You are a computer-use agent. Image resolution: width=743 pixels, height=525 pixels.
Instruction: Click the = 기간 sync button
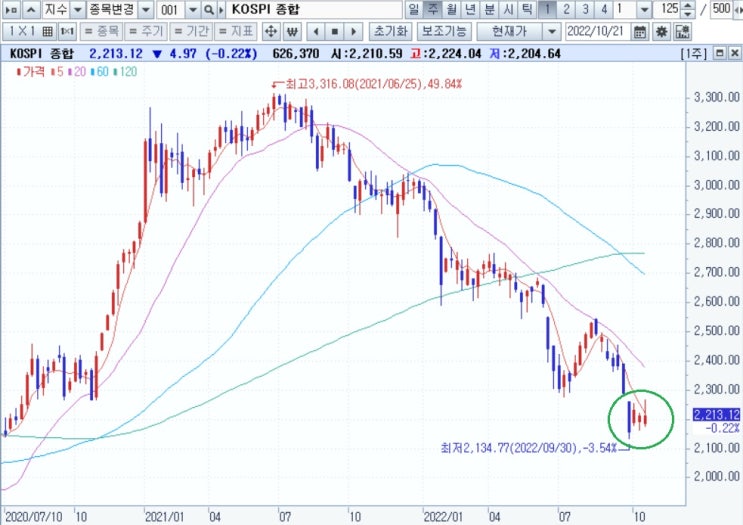[x=191, y=32]
